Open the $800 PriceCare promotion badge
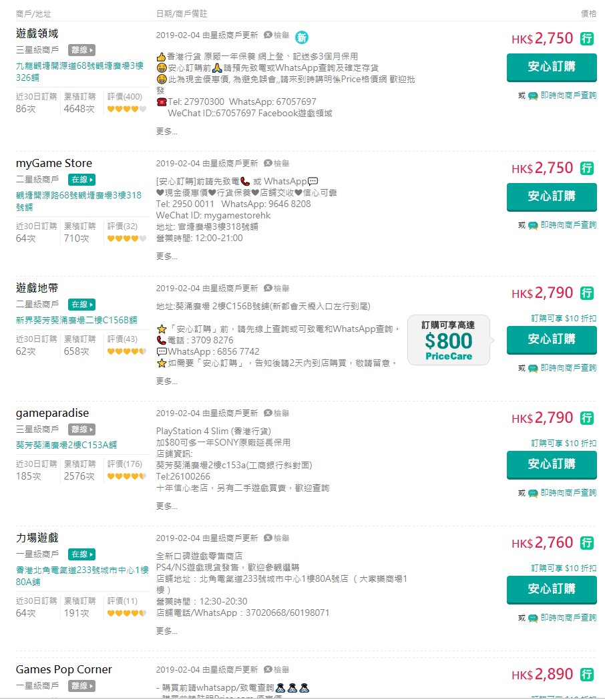 tap(448, 341)
